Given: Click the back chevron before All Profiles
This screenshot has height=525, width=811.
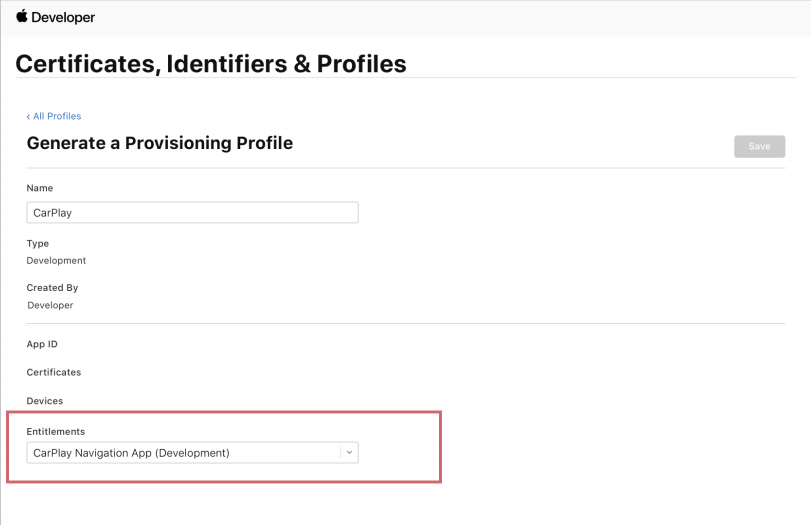Looking at the screenshot, I should [28, 117].
